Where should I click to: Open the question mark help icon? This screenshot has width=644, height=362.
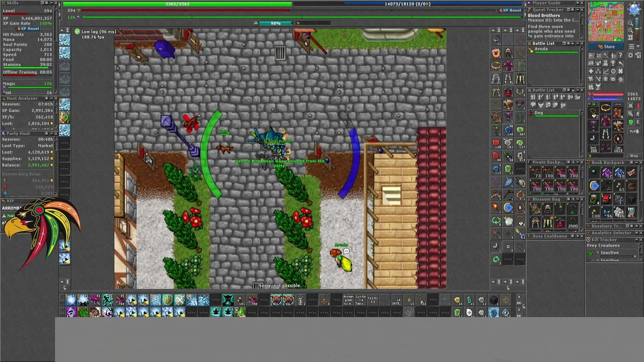click(x=620, y=55)
